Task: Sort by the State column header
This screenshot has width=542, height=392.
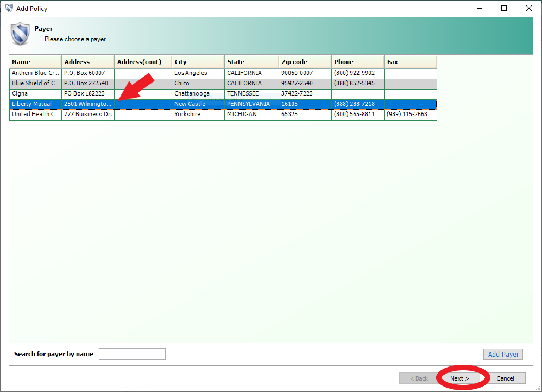Action: [x=251, y=62]
